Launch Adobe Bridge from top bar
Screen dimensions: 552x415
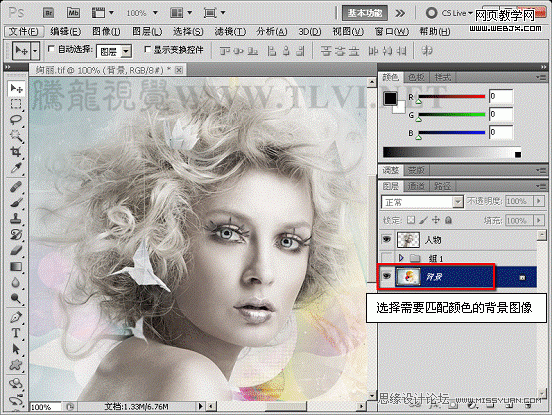[48, 13]
